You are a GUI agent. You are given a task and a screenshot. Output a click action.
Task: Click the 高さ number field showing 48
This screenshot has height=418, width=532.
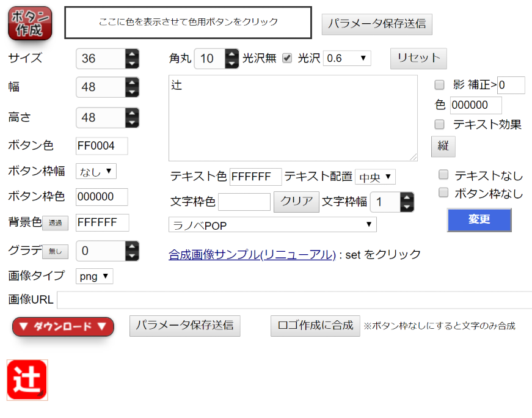click(101, 117)
